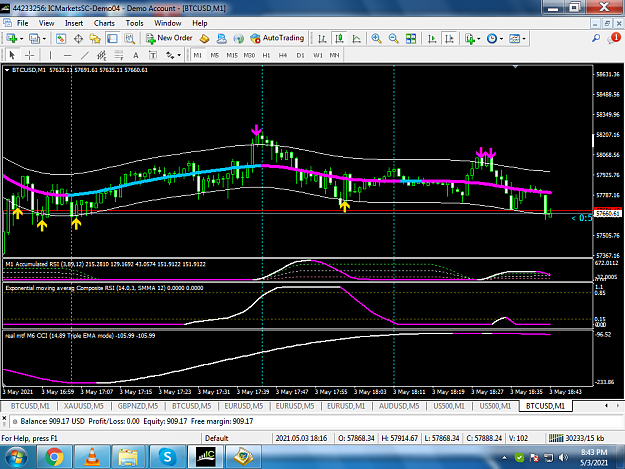Click the New Order button
Screen dimensions: 625x469
point(169,38)
